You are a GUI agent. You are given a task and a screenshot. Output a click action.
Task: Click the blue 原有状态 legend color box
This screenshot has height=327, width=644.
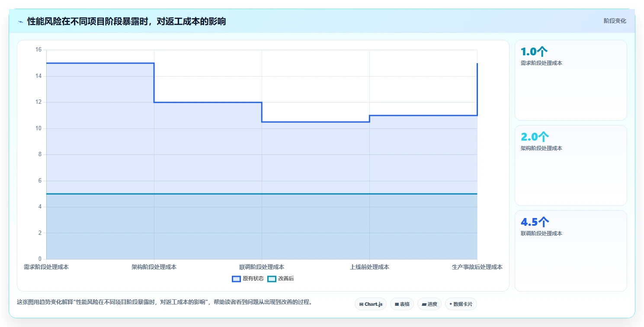coord(236,279)
